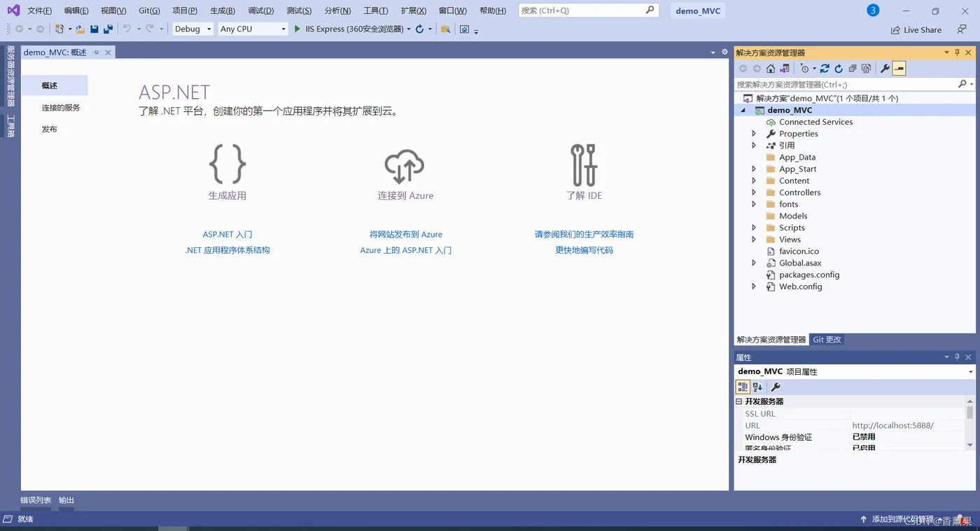This screenshot has width=980, height=531.
Task: Click the Show All Files icon
Action: (x=867, y=69)
